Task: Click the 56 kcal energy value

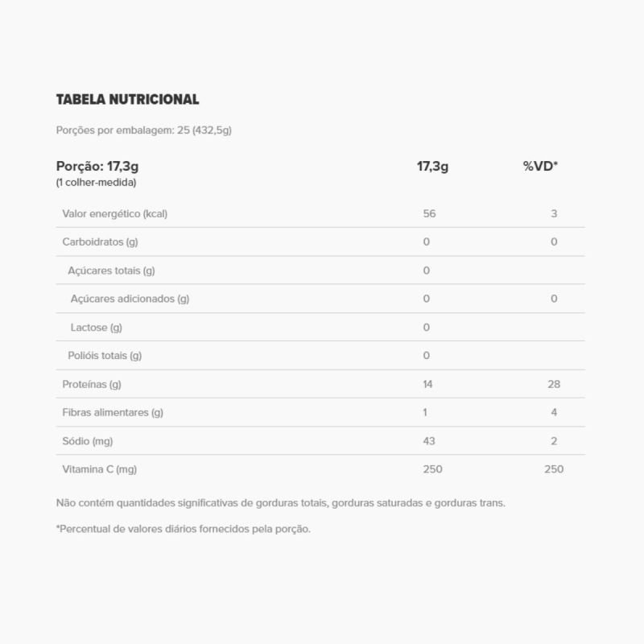Action: 429,214
